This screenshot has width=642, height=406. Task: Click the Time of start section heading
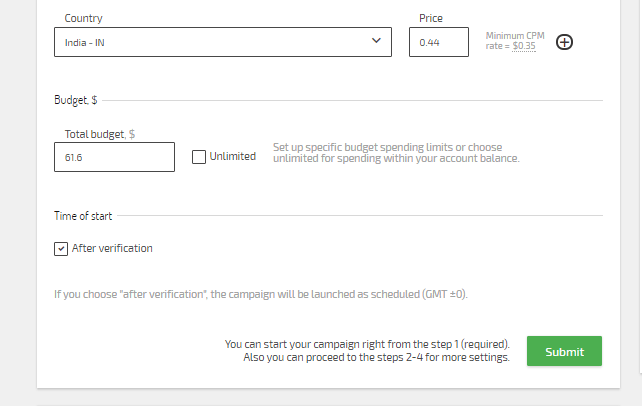[x=83, y=216]
